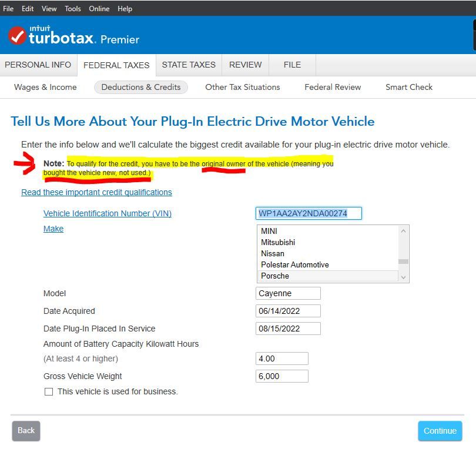Click the Model field containing Cayenne
The height and width of the screenshot is (449, 476).
(288, 293)
